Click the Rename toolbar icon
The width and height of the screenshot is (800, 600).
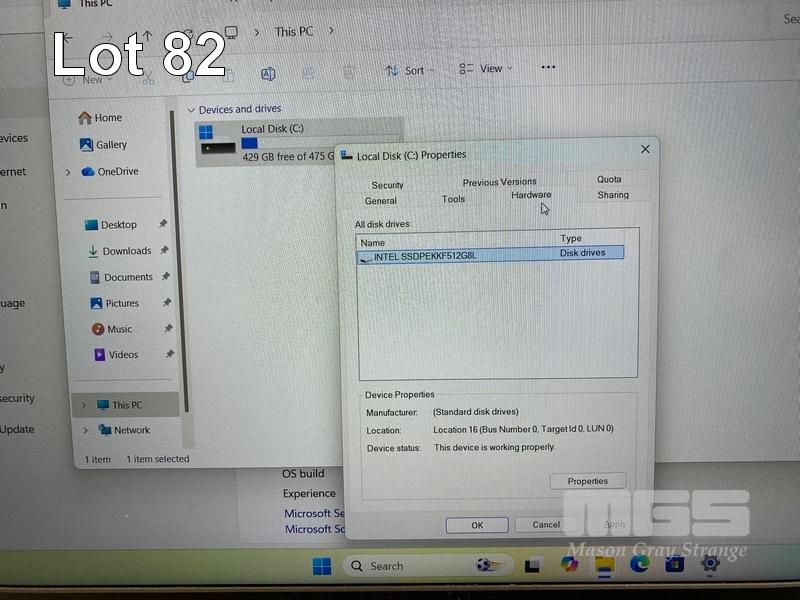pyautogui.click(x=268, y=74)
